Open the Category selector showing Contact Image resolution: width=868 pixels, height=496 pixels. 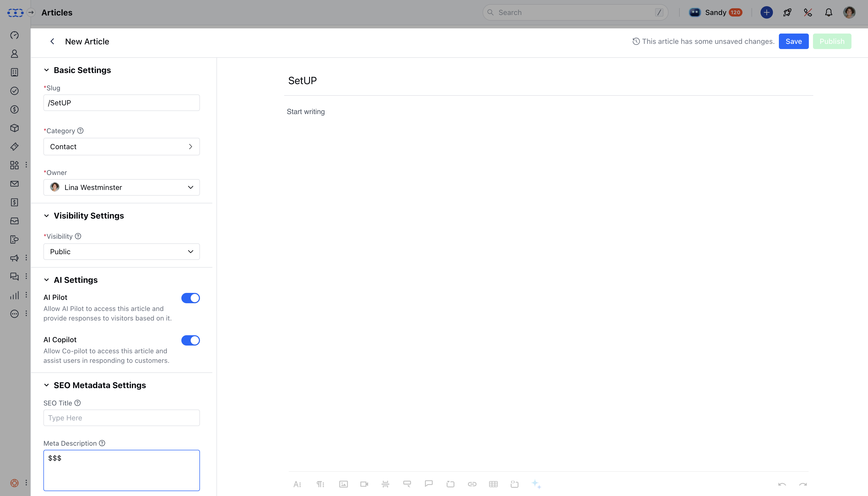(x=121, y=147)
